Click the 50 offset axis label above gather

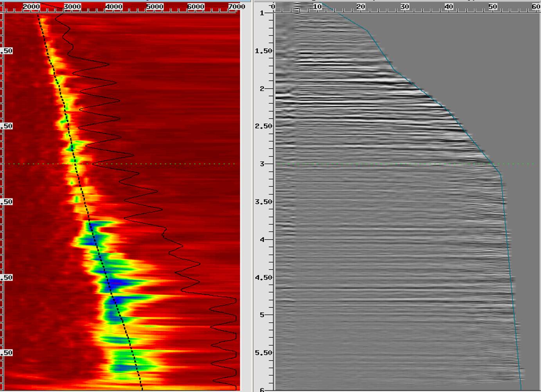point(493,6)
